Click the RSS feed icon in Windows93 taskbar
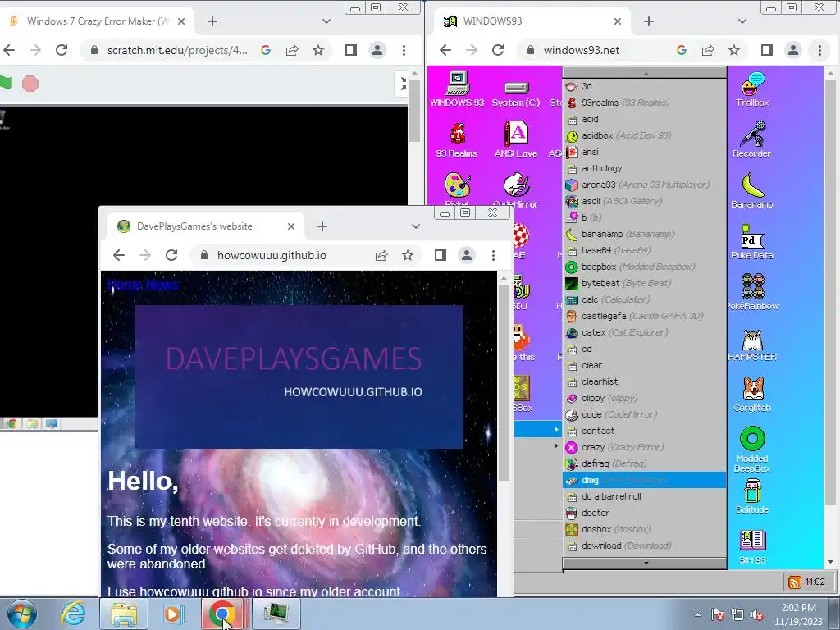 coord(794,582)
